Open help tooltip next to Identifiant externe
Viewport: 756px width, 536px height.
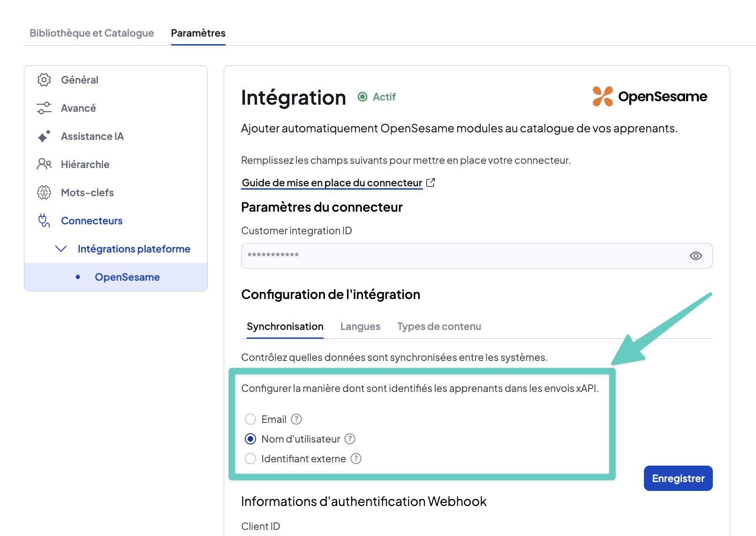356,459
